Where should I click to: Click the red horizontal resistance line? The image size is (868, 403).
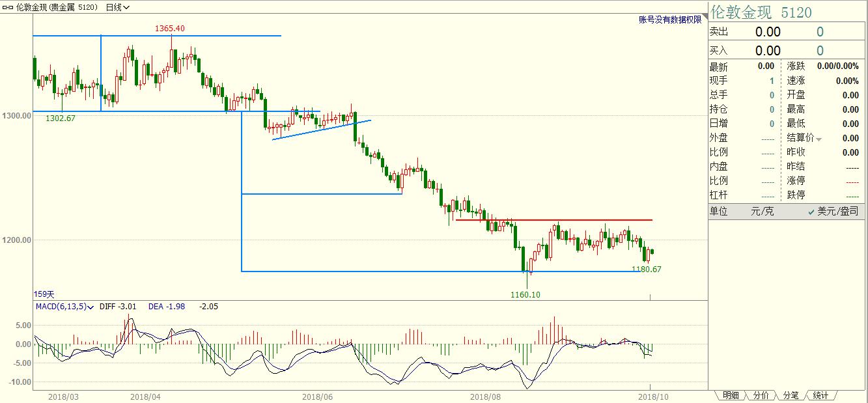(553, 220)
